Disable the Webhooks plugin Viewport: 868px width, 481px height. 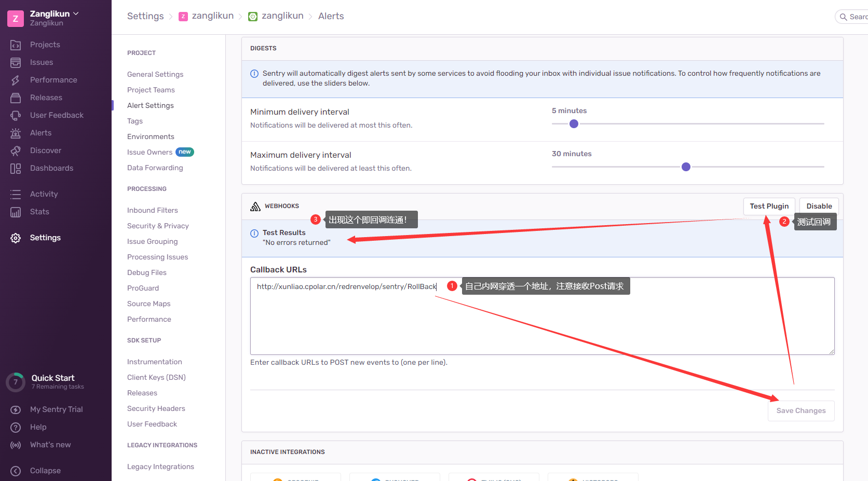click(x=819, y=206)
